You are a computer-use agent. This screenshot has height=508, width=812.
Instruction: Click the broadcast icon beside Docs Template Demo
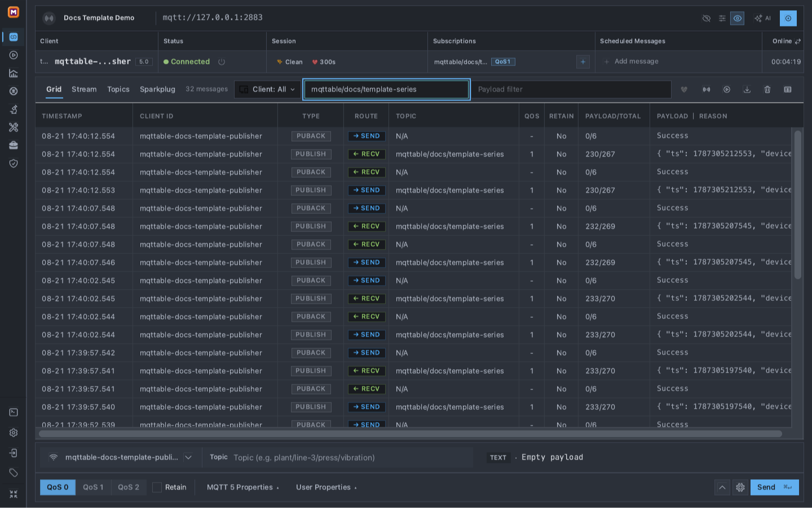[x=49, y=18]
